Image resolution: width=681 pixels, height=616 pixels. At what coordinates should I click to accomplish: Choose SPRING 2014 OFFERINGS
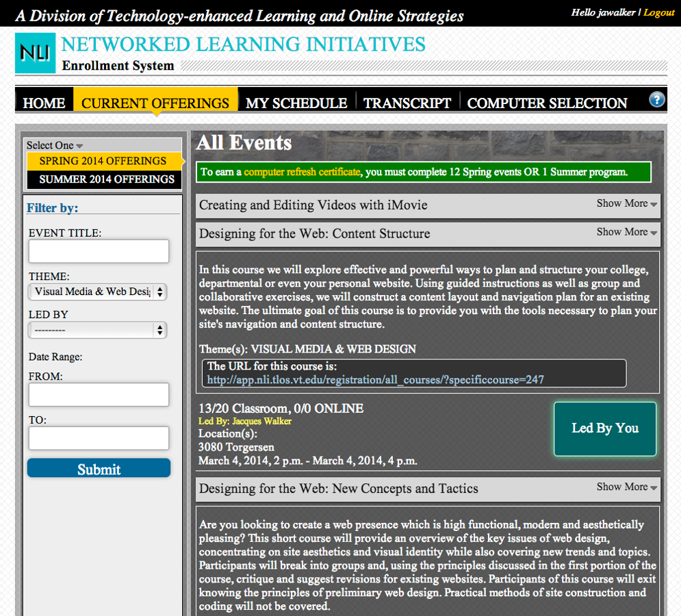[x=103, y=161]
